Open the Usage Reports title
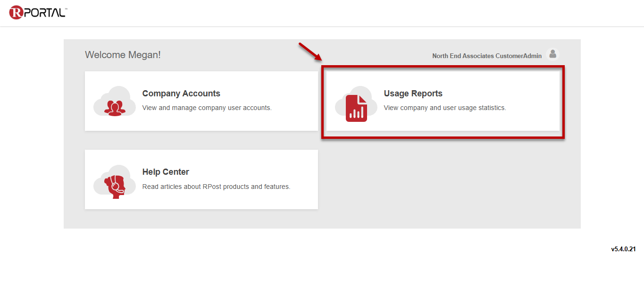The height and width of the screenshot is (281, 644). 413,94
